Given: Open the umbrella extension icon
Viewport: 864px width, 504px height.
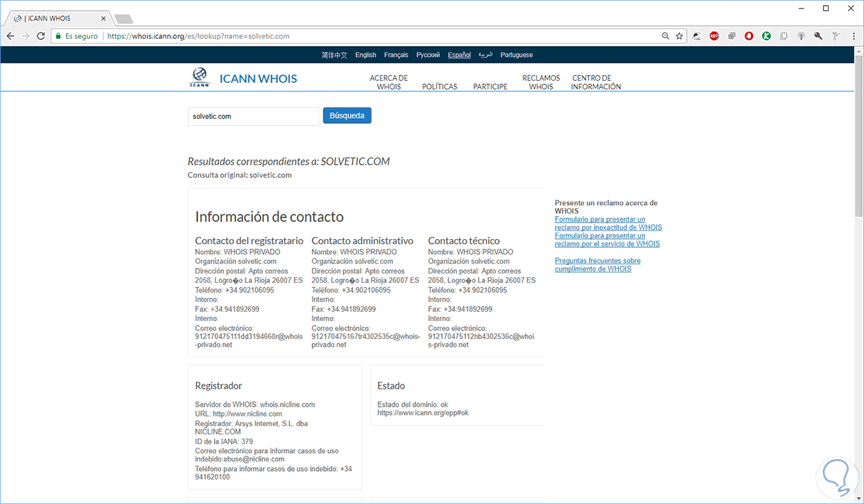Looking at the screenshot, I should coord(697,36).
